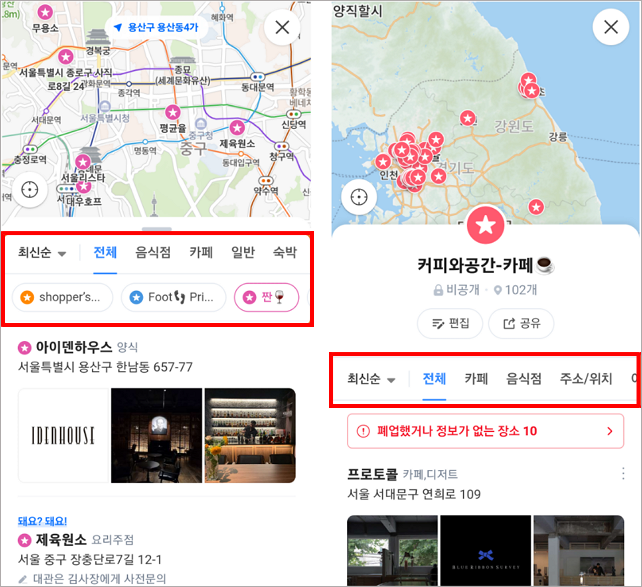Open 최신순 dropdown under 편집 button

371,379
